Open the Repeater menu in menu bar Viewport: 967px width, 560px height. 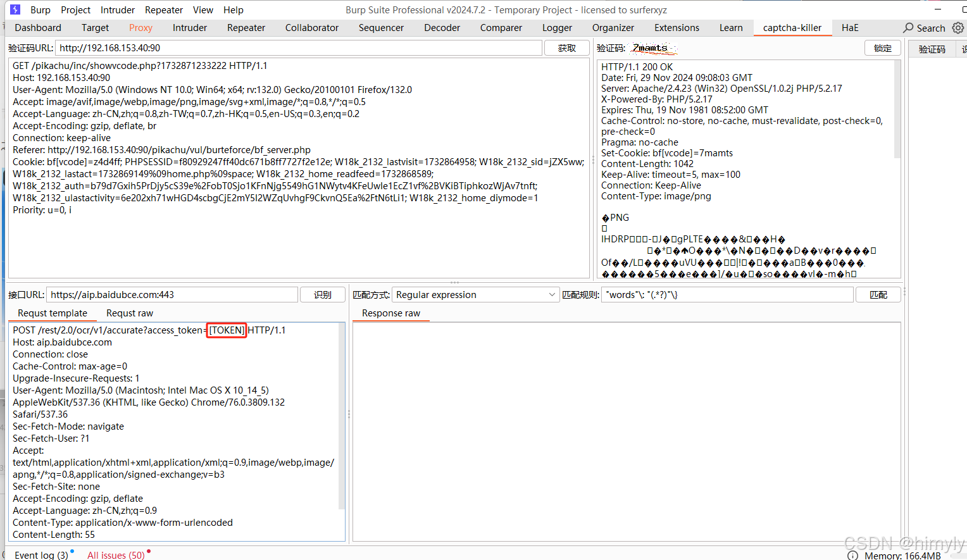click(x=164, y=10)
